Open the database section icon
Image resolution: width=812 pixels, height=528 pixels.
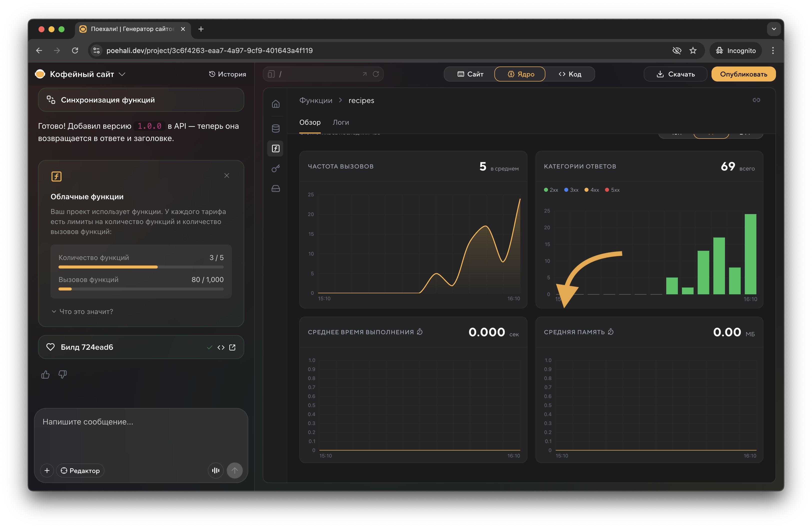[275, 128]
